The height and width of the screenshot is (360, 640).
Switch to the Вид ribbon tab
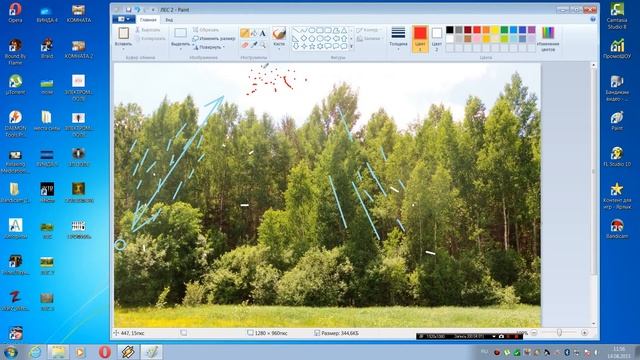169,20
